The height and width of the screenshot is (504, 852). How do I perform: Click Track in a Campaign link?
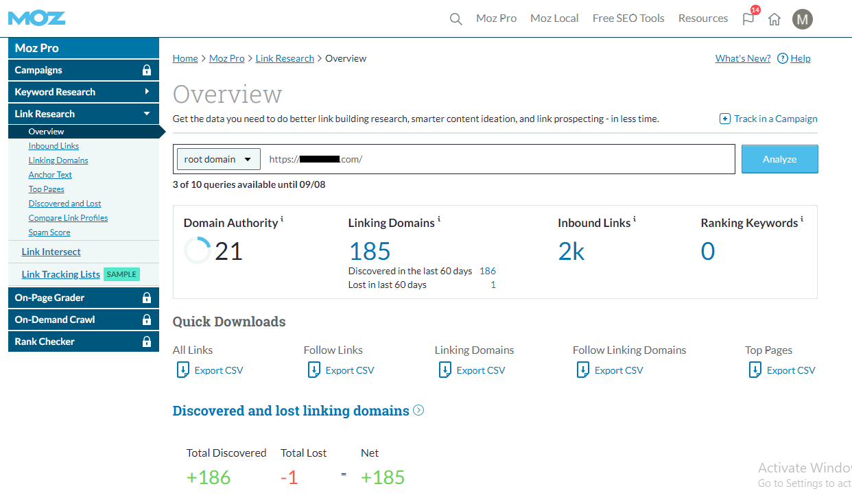[776, 119]
